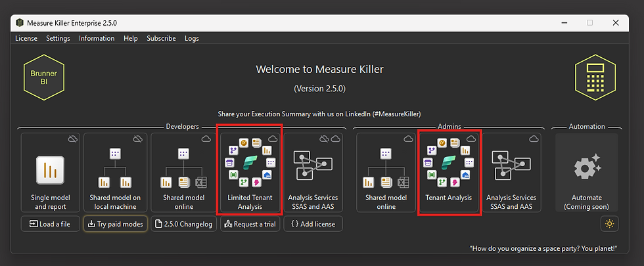Image resolution: width=644 pixels, height=266 pixels.
Task: Click the Load a file button
Action: [x=51, y=224]
